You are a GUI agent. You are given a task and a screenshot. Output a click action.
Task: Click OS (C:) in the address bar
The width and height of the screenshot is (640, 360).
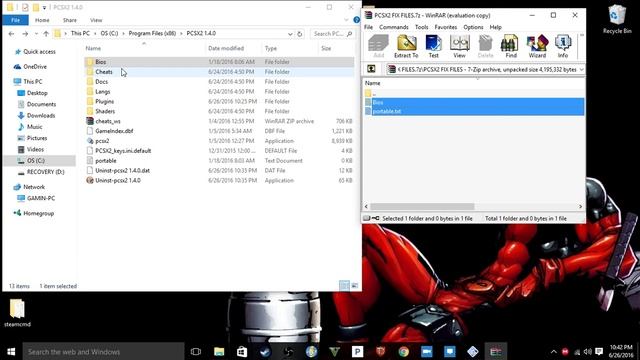click(109, 33)
